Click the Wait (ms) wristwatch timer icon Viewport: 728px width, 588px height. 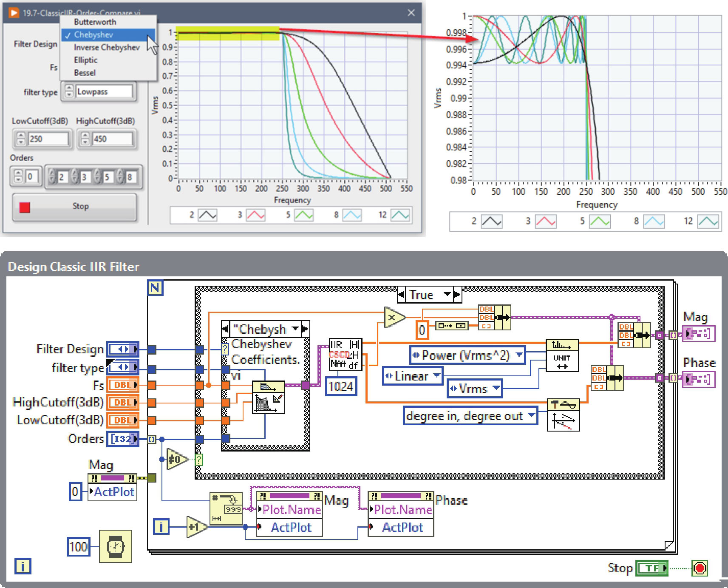point(115,546)
